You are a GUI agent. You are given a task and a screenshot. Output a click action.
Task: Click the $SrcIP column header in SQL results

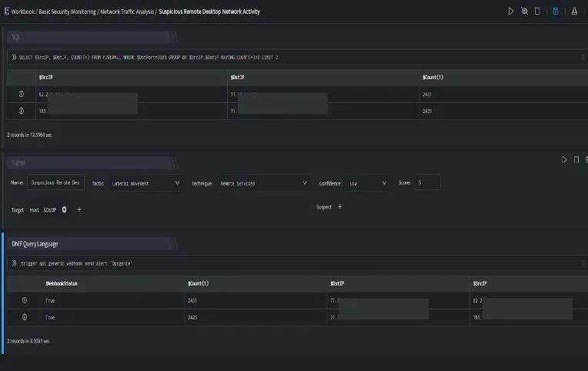point(45,77)
